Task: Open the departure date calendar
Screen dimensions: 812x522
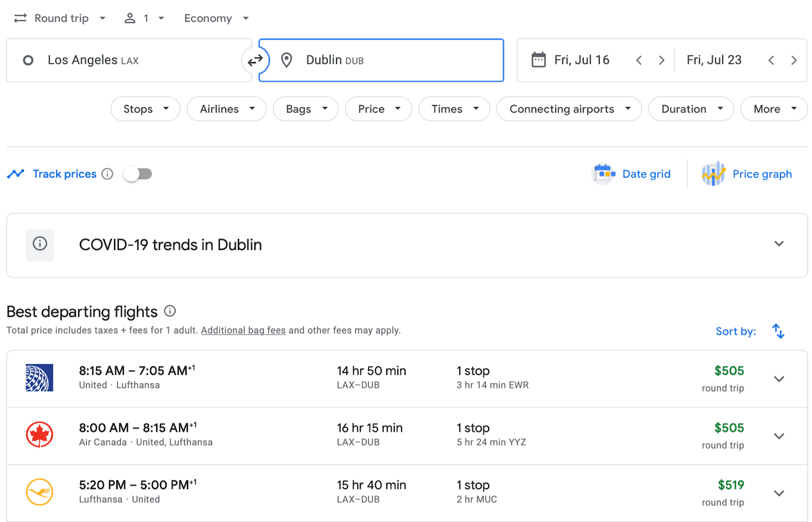Action: coord(571,60)
